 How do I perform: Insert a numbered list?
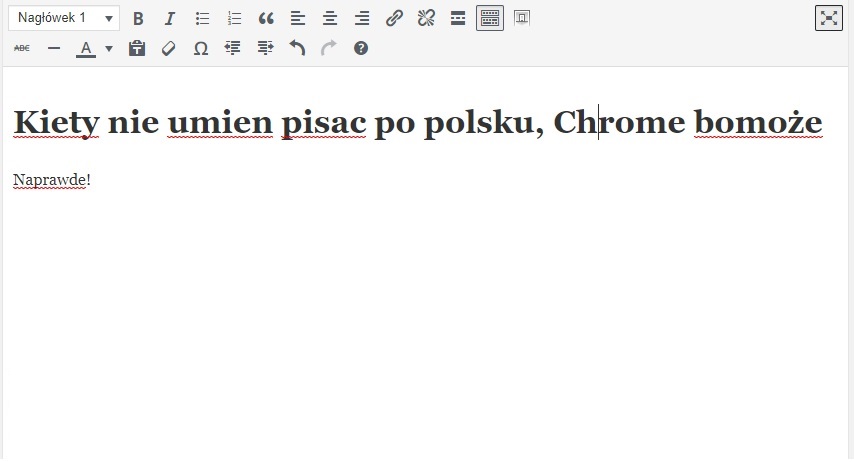(234, 18)
